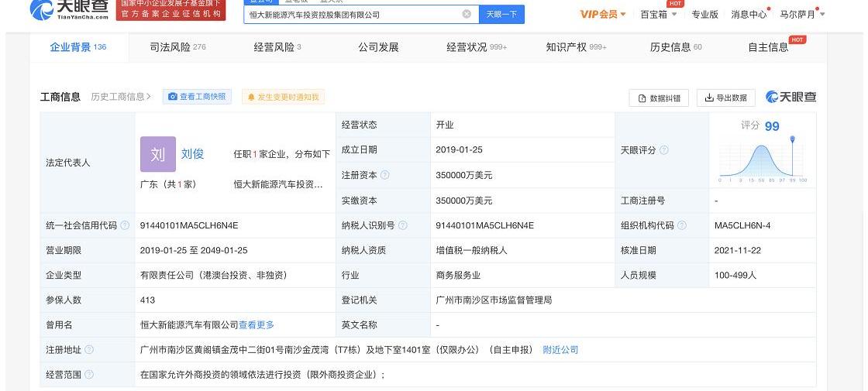Switch to the 公司发展 tab
Viewport: 868px width, 391px height.
pyautogui.click(x=378, y=47)
